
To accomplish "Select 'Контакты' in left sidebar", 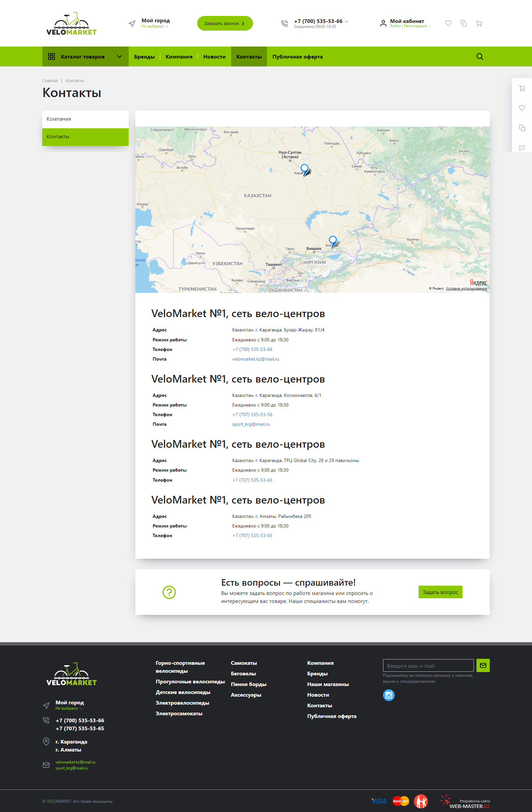I will pyautogui.click(x=85, y=137).
